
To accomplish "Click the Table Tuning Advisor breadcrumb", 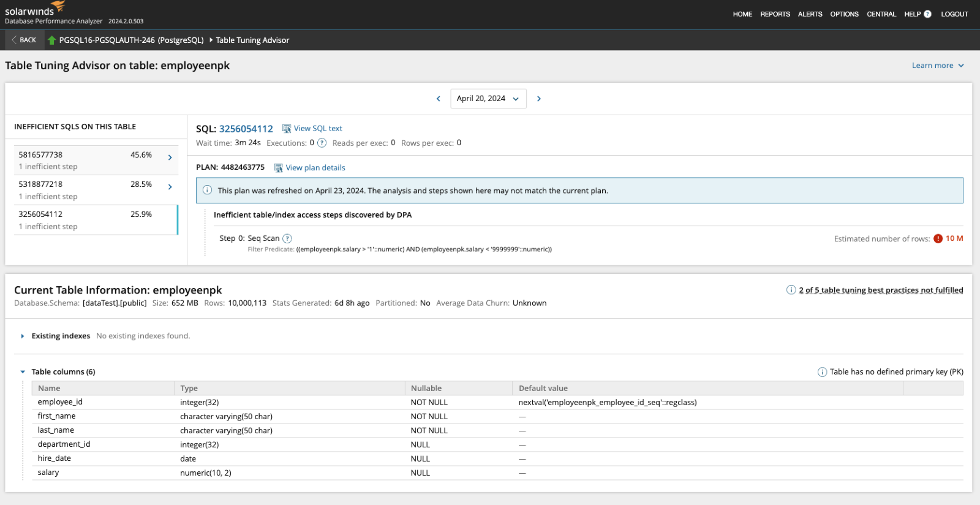I will tap(252, 40).
